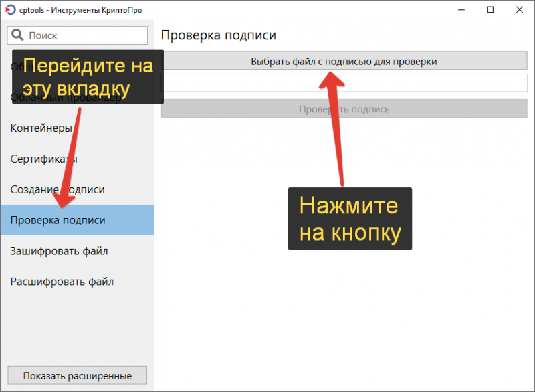Viewport: 535px width, 392px height.
Task: Open the Сертификаты section
Action: pyautogui.click(x=78, y=159)
